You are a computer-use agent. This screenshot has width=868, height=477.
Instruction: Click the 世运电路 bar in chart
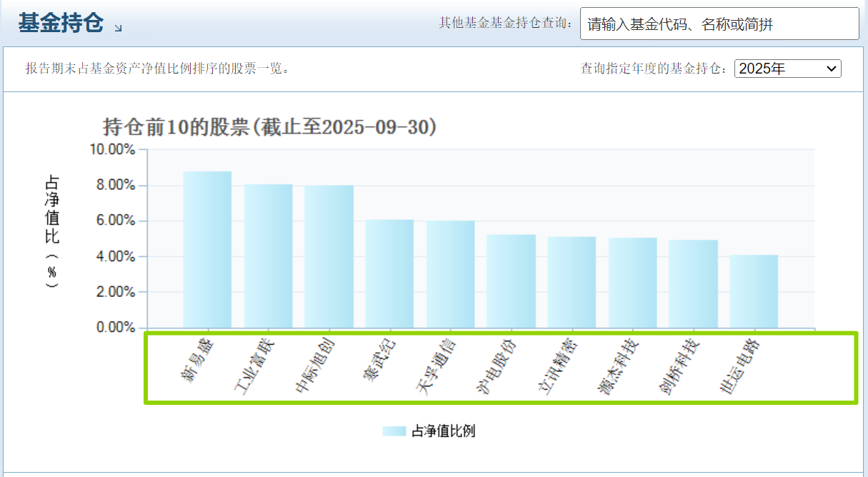pyautogui.click(x=754, y=291)
